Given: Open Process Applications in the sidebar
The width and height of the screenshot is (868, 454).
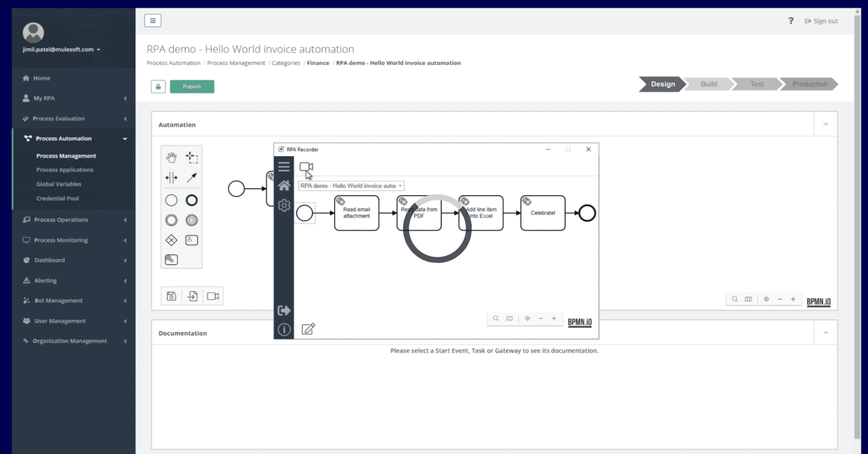Looking at the screenshot, I should [x=65, y=170].
